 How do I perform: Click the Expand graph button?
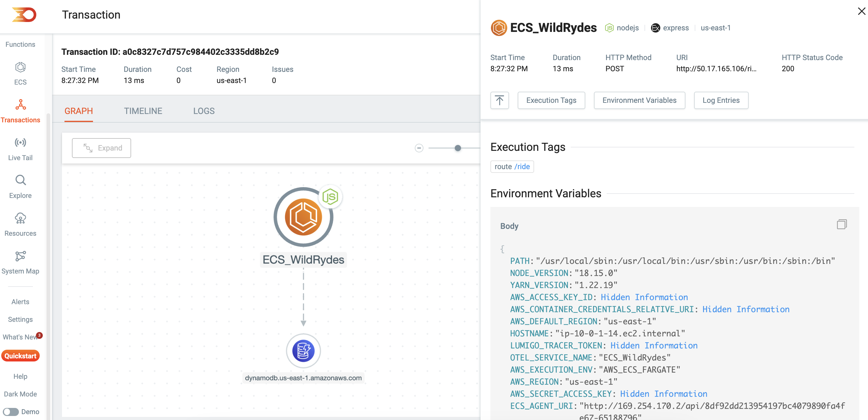click(x=101, y=148)
